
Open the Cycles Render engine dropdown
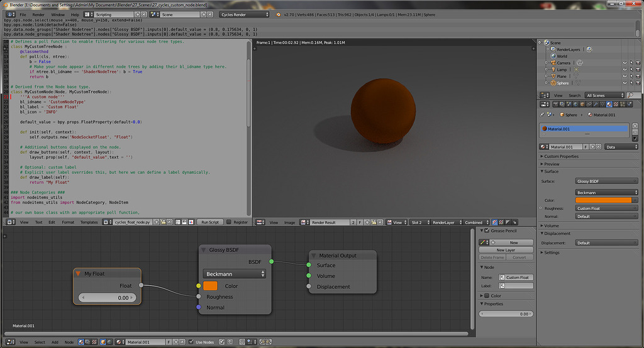(244, 14)
